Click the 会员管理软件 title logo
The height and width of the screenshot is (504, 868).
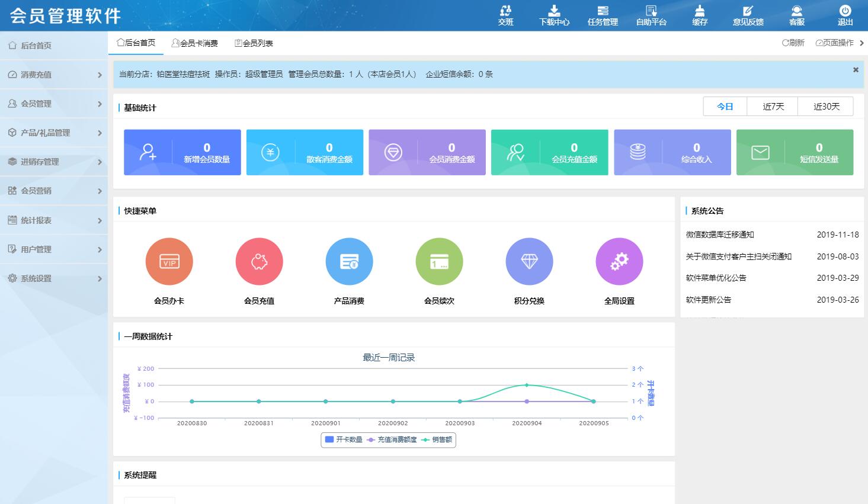[x=65, y=16]
